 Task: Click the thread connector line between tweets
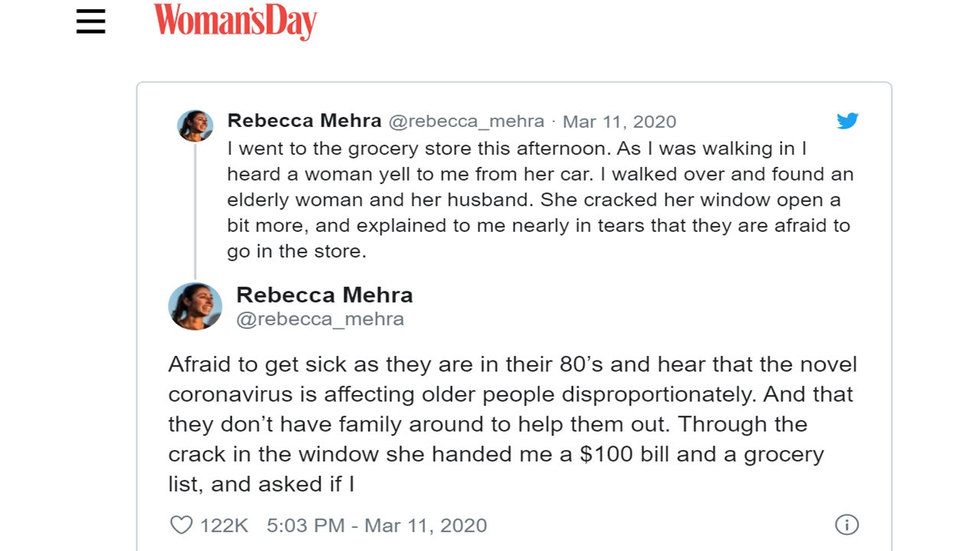point(195,211)
